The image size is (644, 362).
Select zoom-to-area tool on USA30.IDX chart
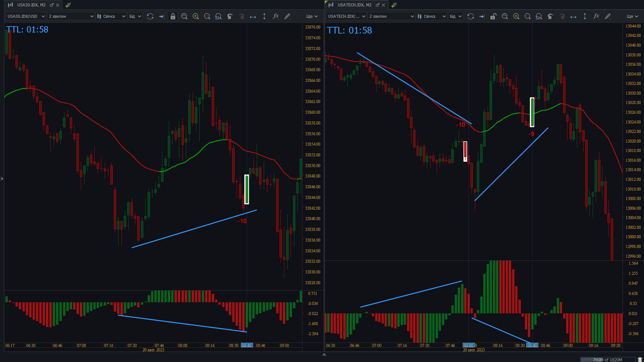[218, 16]
